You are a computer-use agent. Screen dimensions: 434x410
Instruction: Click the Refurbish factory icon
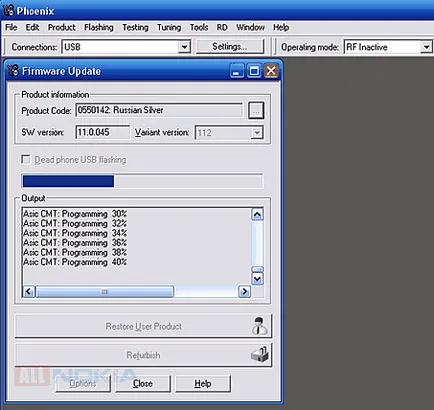(260, 355)
